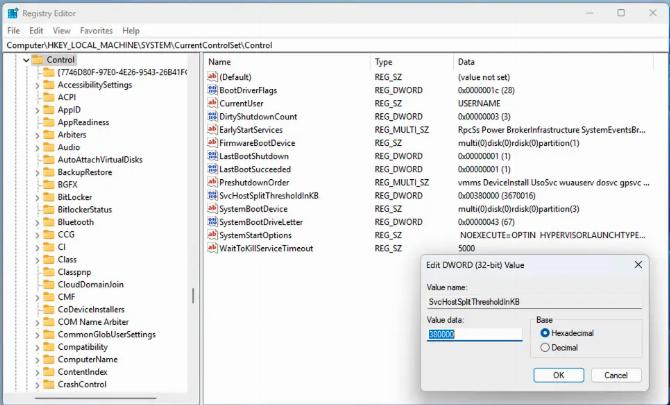The width and height of the screenshot is (670, 405).
Task: Select the DirtyShutdownCount DWORD icon
Action: click(212, 117)
